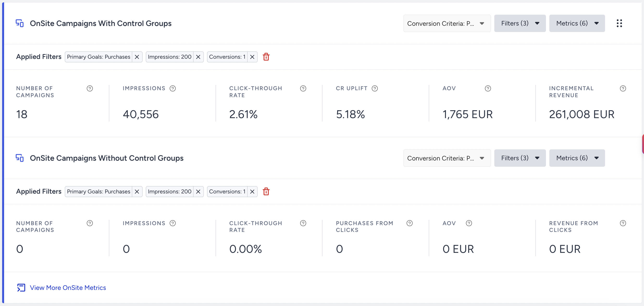Show help for Revenue From Clicks
This screenshot has width=644, height=306.
pyautogui.click(x=623, y=223)
